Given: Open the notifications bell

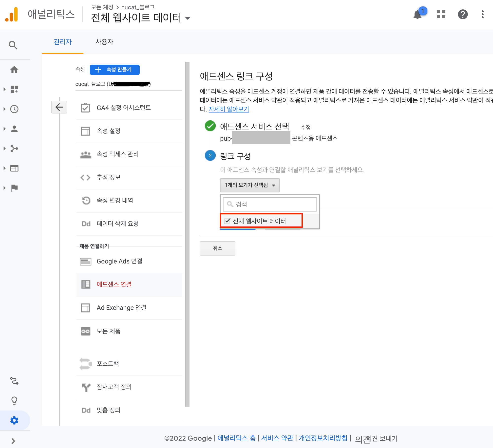Looking at the screenshot, I should [417, 15].
